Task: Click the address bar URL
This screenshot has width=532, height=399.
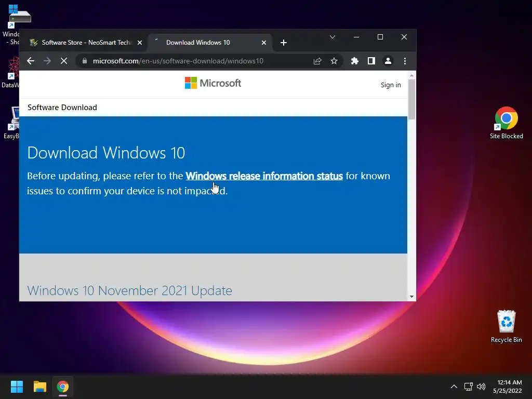Action: point(178,61)
